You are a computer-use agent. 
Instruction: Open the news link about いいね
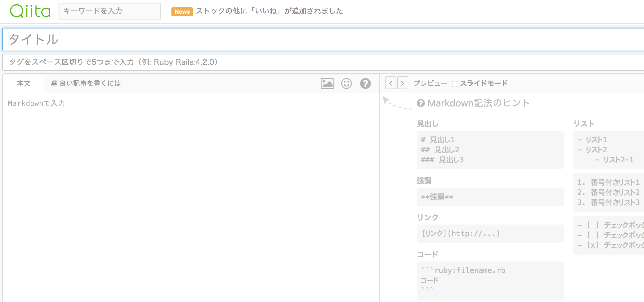(x=269, y=11)
